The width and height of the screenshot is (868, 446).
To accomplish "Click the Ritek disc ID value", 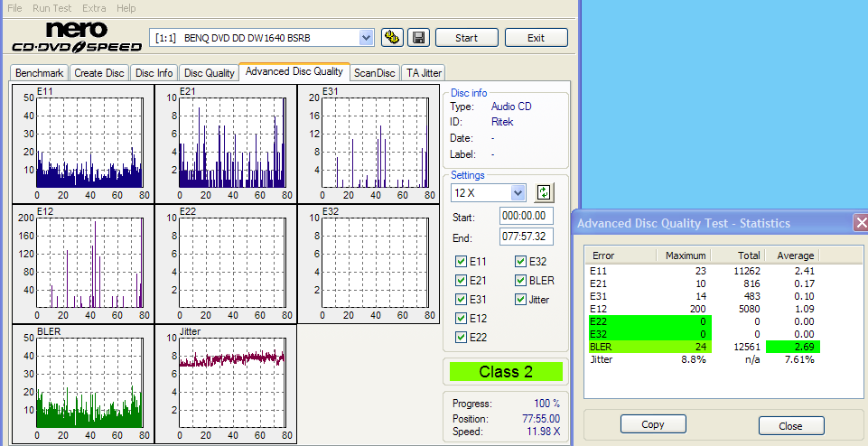I will [502, 122].
